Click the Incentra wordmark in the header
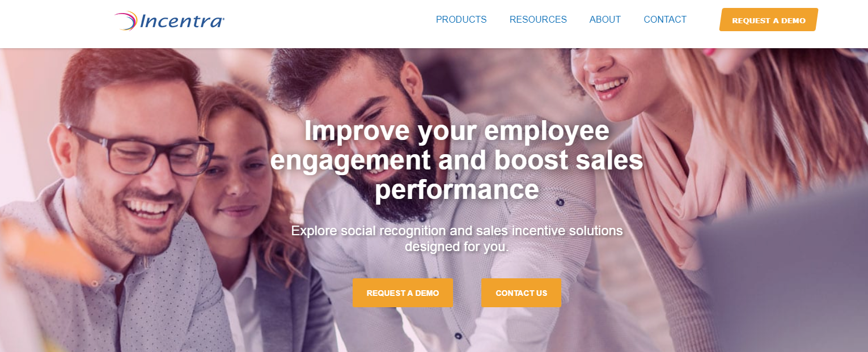The height and width of the screenshot is (352, 868). tap(181, 22)
